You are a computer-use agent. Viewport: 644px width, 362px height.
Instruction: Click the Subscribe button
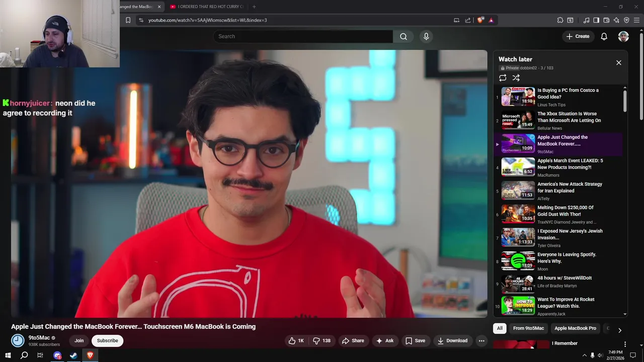coord(107,341)
